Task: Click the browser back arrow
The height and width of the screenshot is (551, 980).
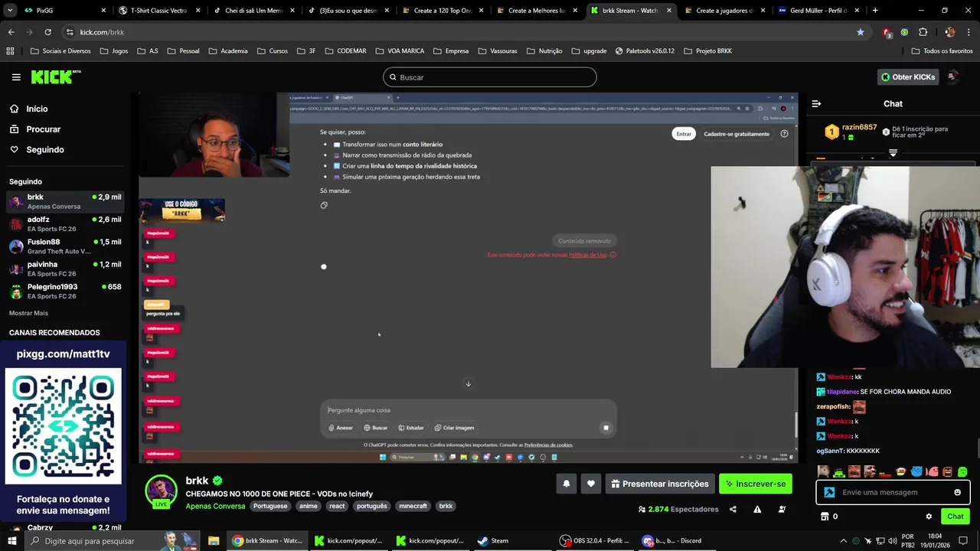Action: pos(11,32)
